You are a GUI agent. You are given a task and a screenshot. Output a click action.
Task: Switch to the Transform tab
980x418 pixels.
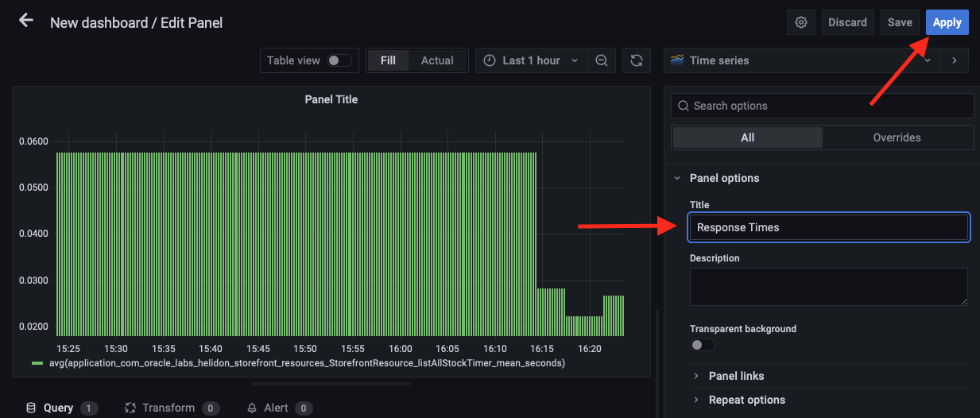click(x=172, y=408)
